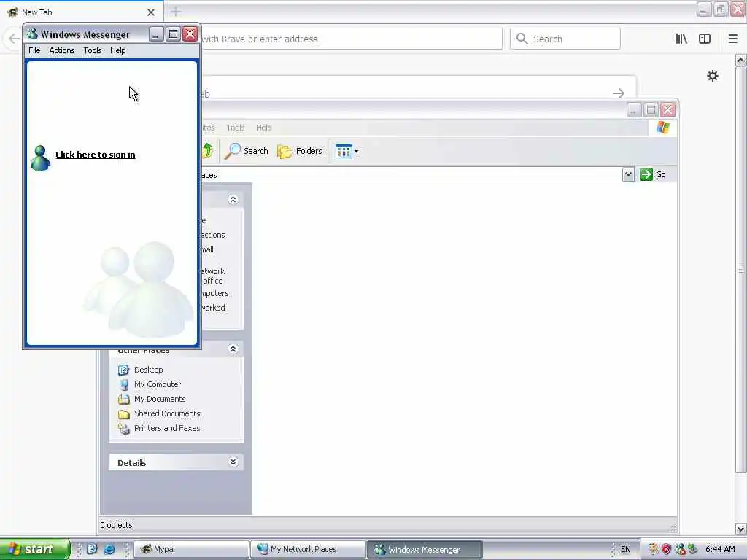Click Safely Remove Hardware tray icon
Screen dimensions: 747x560
693,549
